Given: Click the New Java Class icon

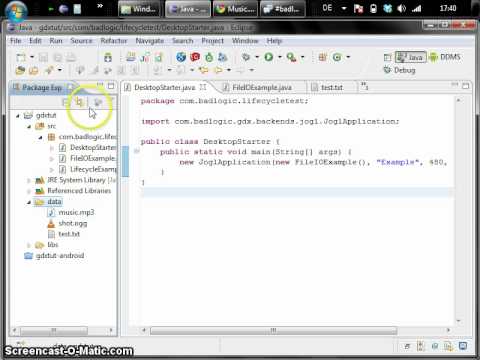Looking at the screenshot, I should click(x=337, y=57).
